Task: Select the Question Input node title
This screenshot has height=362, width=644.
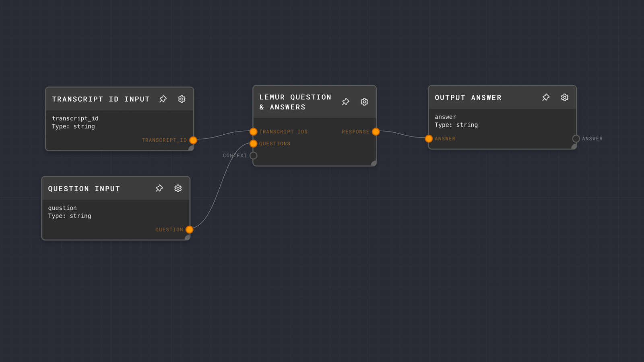Action: pyautogui.click(x=84, y=189)
